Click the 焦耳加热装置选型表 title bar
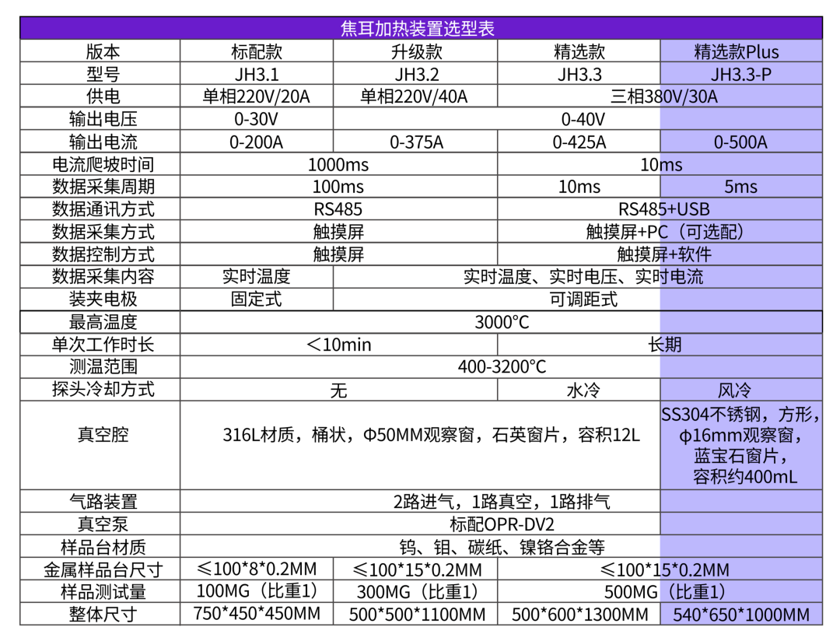This screenshot has width=840, height=641. point(420,29)
